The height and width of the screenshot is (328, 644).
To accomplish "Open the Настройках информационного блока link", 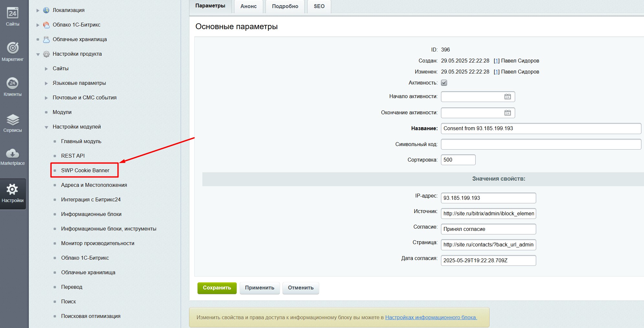I will click(431, 317).
